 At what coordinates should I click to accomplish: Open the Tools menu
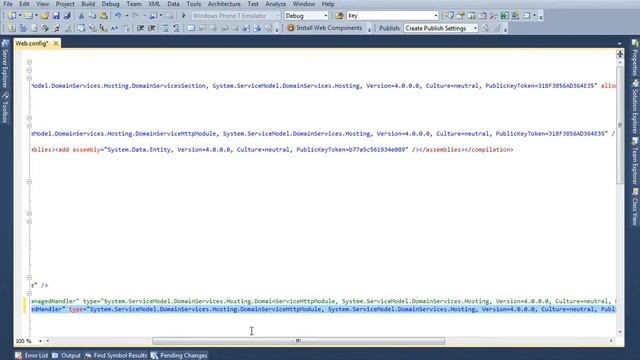coord(193,4)
